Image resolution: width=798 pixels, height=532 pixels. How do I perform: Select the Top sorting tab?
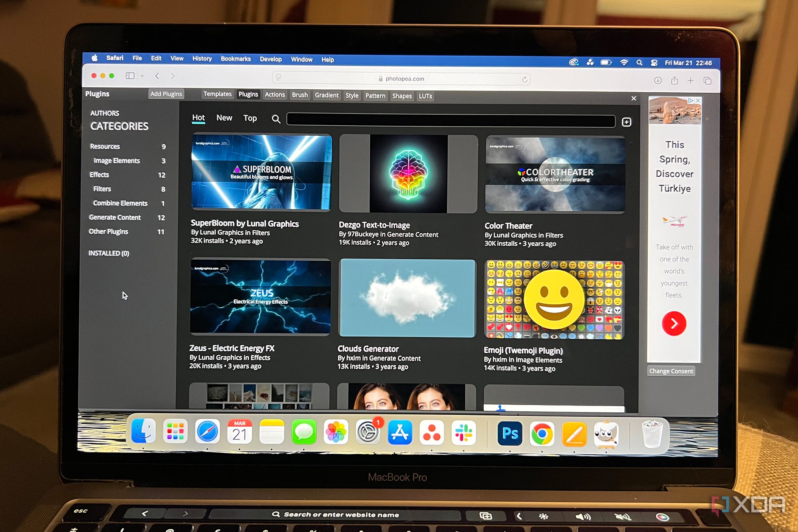tap(250, 119)
